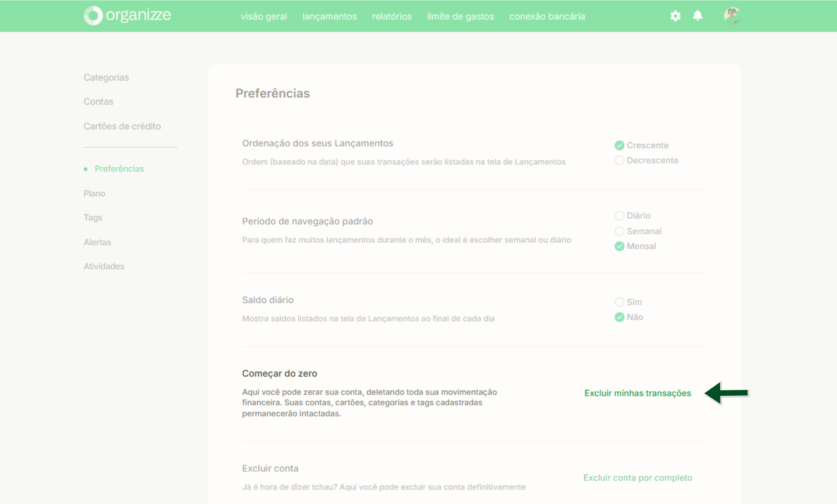Open limite de gastos page
Screen dimensions: 837x504
pos(460,16)
